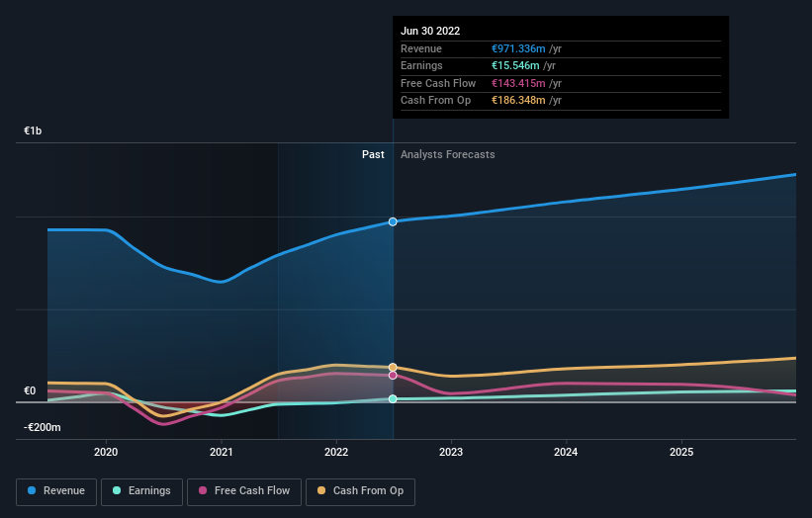Click the 2020 x-axis label

point(106,453)
